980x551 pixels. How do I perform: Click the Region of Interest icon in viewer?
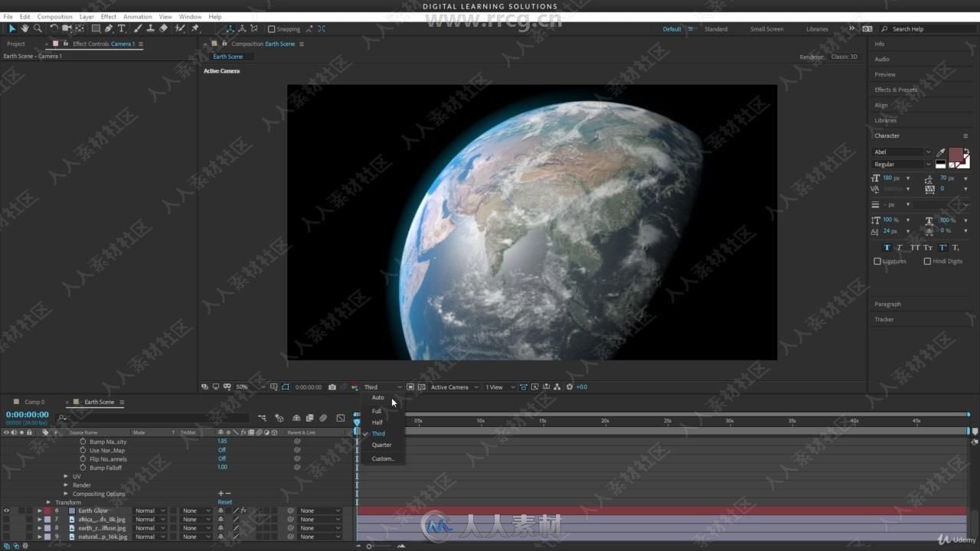[x=410, y=387]
